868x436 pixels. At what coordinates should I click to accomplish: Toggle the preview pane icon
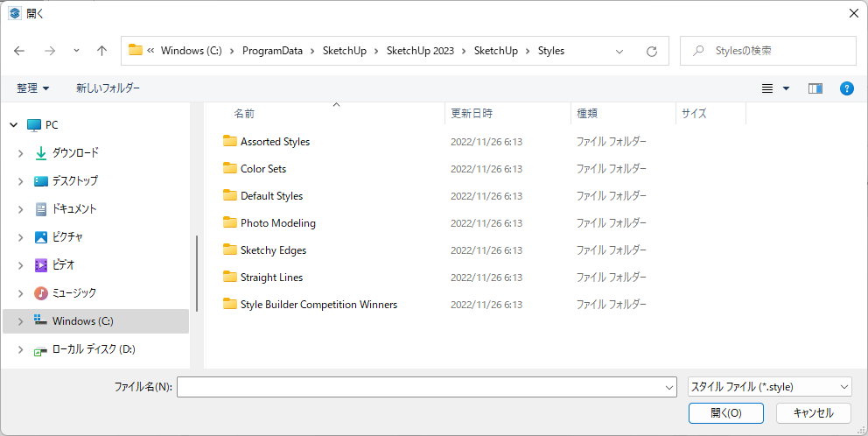[815, 88]
